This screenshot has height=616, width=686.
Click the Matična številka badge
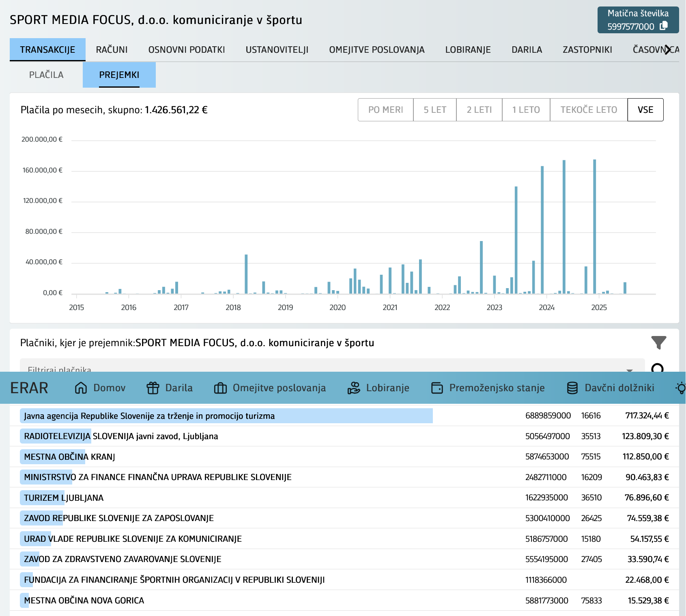pos(638,20)
